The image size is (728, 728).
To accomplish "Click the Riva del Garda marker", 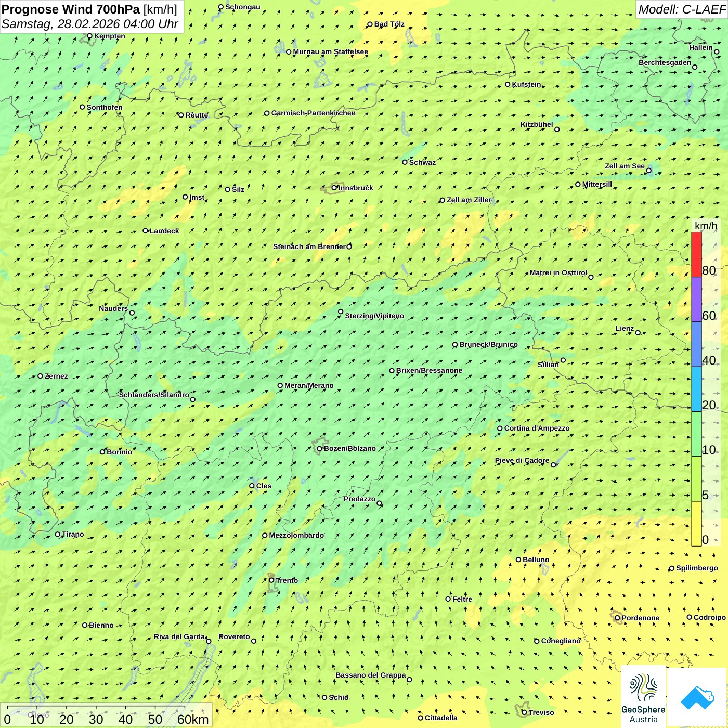I will tap(209, 641).
